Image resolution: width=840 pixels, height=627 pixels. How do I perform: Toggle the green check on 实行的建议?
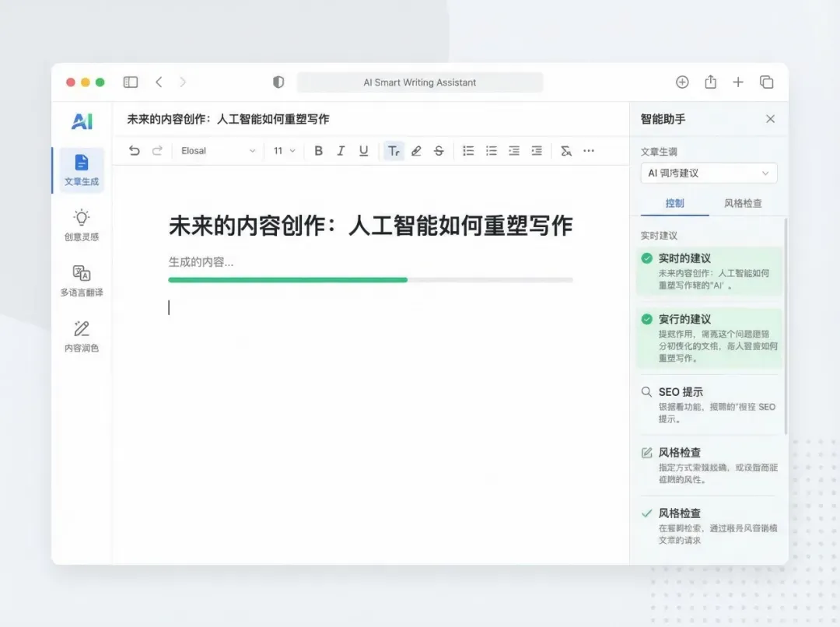pos(646,320)
